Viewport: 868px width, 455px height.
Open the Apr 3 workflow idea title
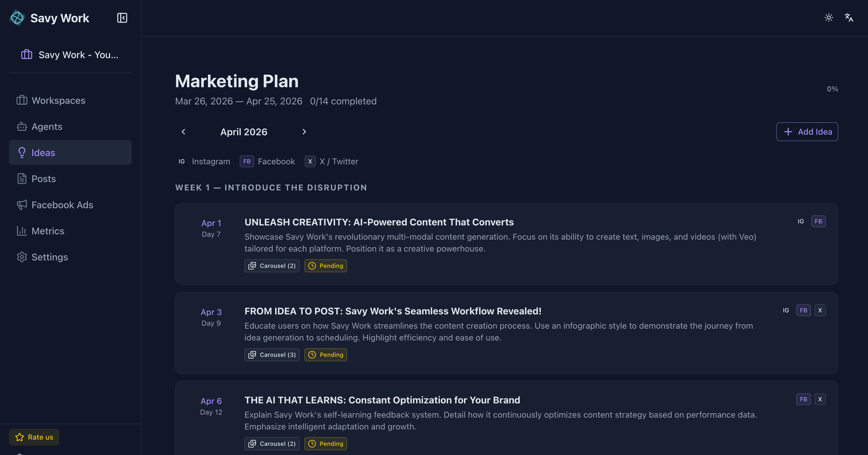[392, 311]
